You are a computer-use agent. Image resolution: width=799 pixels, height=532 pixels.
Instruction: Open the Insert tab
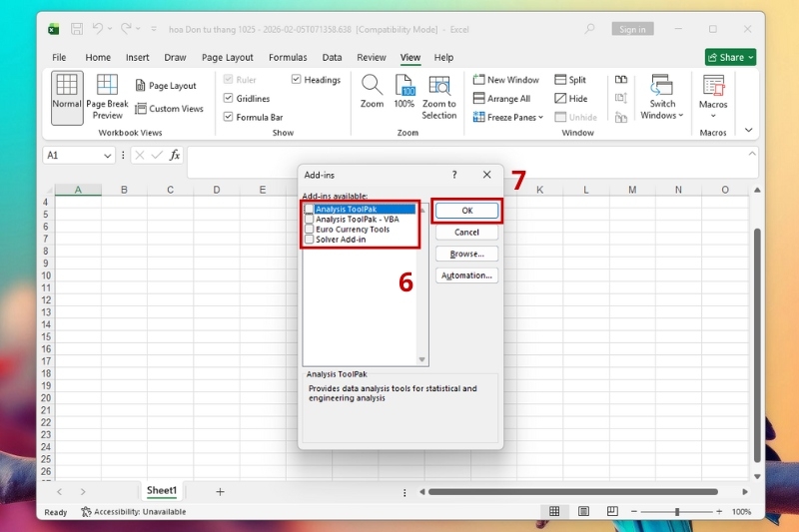click(x=138, y=58)
